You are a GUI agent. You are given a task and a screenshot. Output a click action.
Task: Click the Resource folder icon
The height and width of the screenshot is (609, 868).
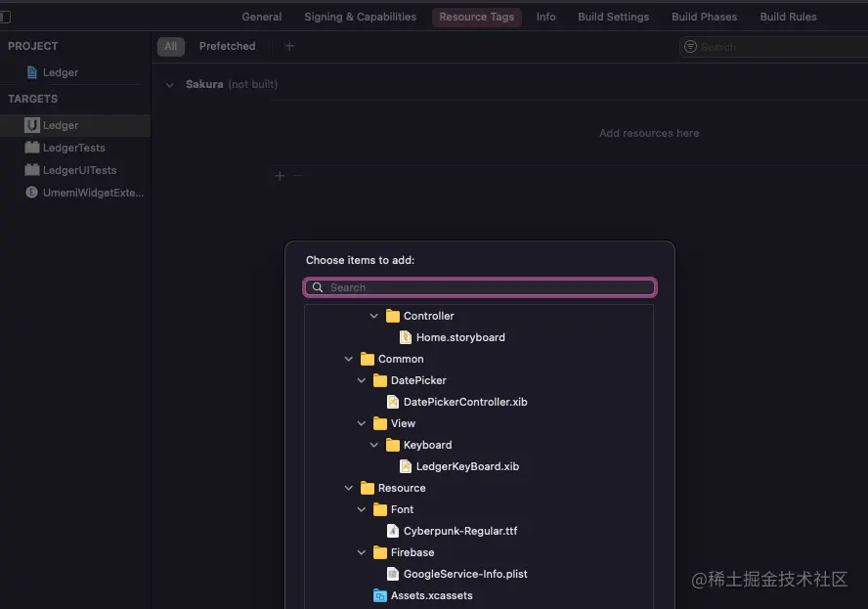pos(367,488)
